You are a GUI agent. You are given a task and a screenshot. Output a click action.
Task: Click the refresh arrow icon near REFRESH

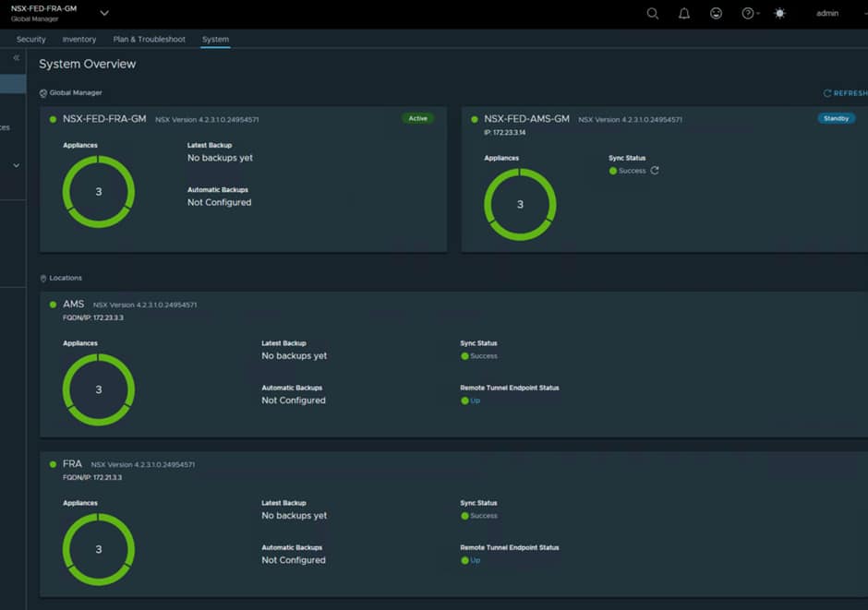[828, 92]
